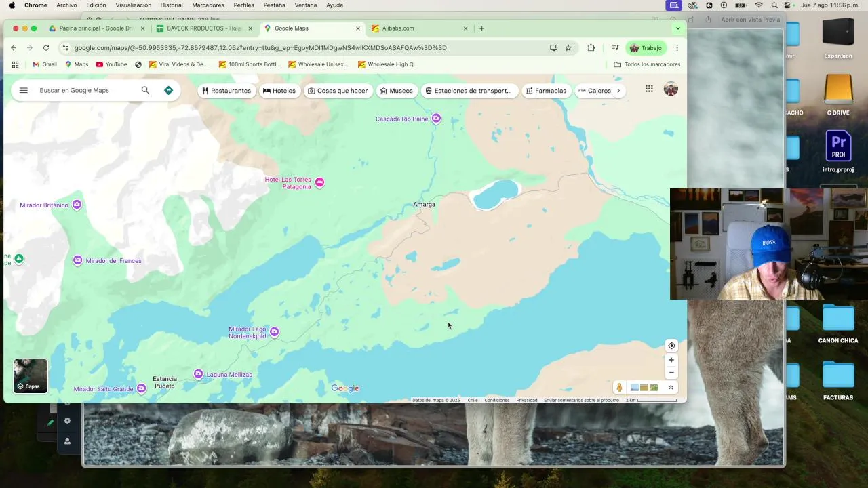Open Wi-Fi status in menu bar
The image size is (868, 488).
tap(759, 5)
